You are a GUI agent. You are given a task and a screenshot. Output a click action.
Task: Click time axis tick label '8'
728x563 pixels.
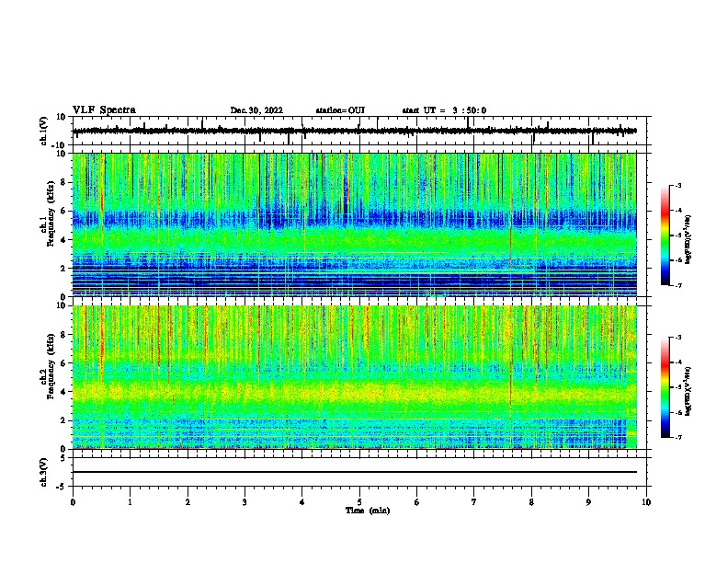531,502
